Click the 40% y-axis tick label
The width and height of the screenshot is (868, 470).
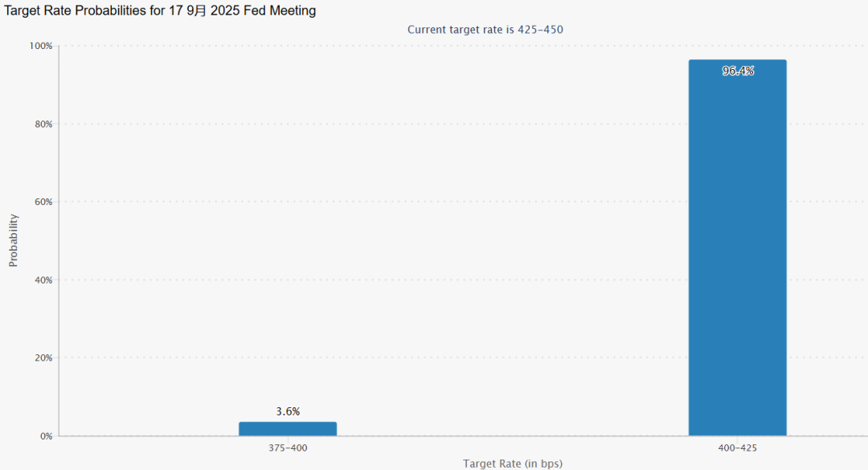pyautogui.click(x=42, y=280)
